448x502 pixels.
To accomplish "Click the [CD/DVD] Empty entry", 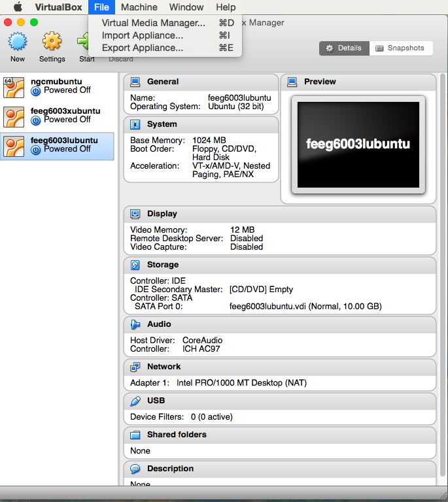I will [261, 290].
